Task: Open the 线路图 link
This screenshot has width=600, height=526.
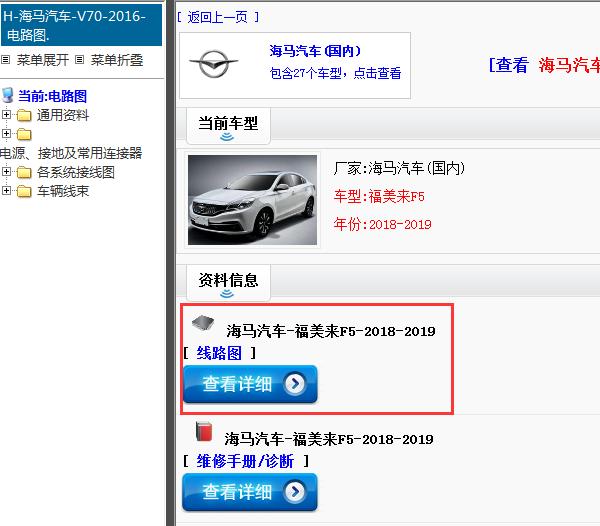Action: tap(219, 353)
